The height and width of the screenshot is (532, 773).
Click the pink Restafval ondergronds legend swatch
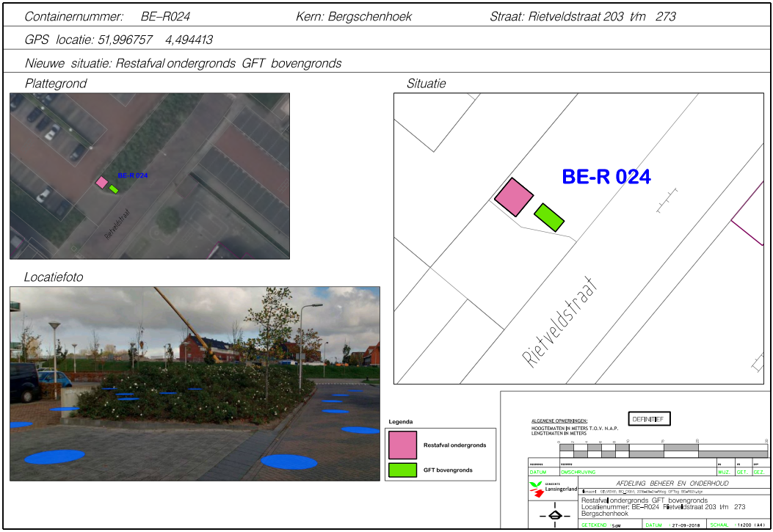[402, 445]
